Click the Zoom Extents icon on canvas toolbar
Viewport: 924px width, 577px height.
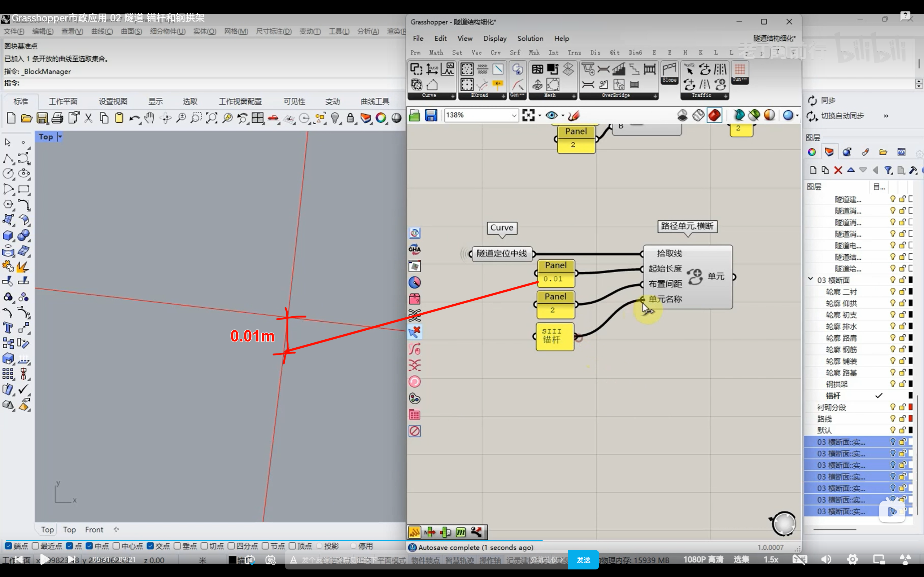(x=528, y=115)
